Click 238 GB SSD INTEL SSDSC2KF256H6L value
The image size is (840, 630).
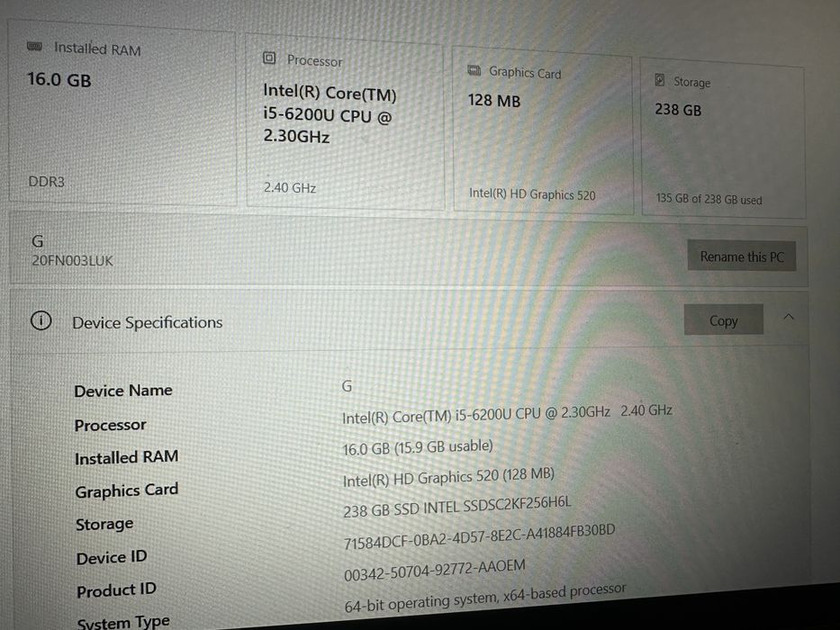coord(457,507)
